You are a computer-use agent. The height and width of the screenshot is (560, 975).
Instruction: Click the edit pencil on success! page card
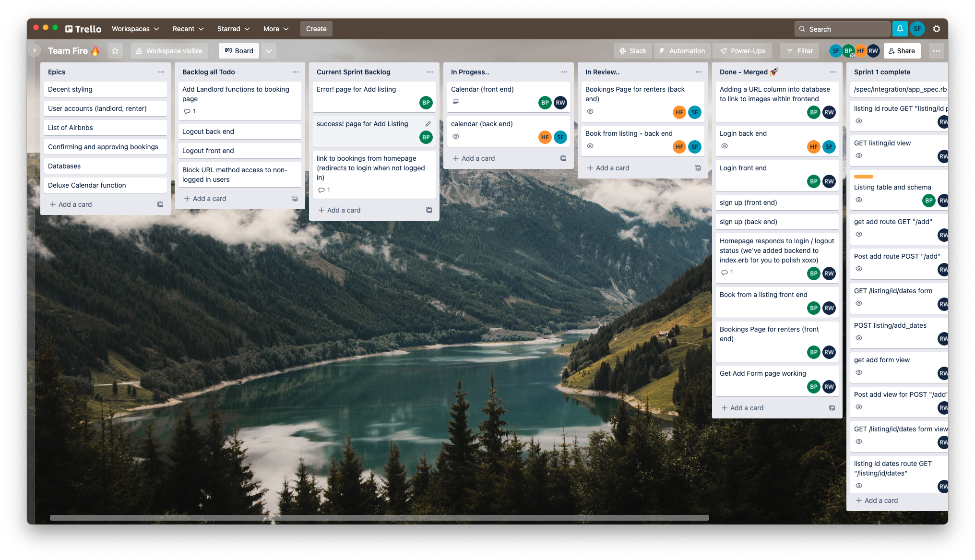tap(428, 124)
